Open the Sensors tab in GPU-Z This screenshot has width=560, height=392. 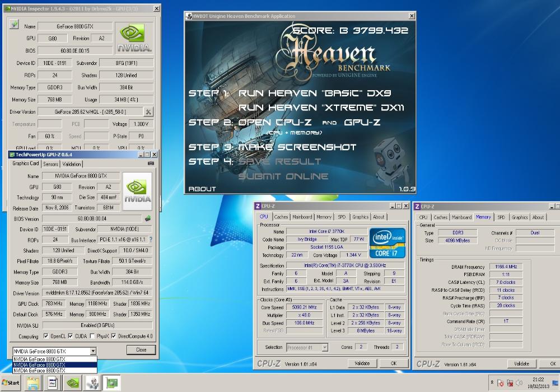tap(50, 164)
